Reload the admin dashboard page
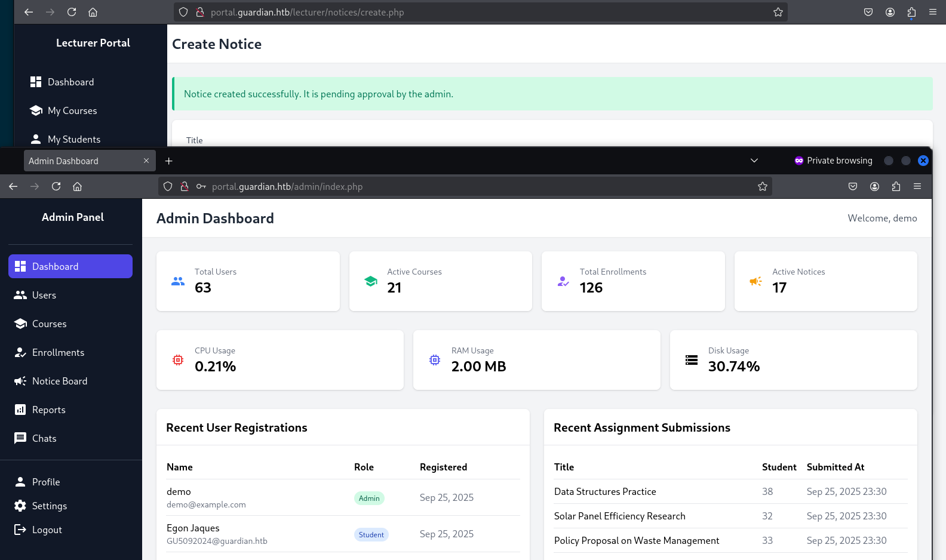 (x=56, y=186)
